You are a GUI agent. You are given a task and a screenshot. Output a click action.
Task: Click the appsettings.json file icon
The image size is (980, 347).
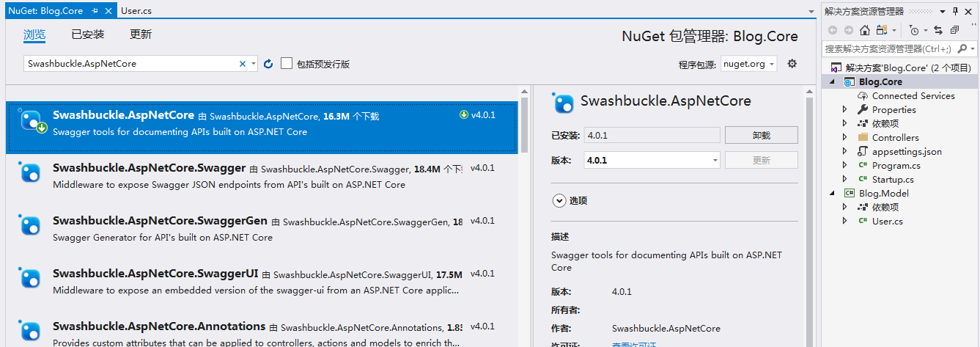pos(863,152)
